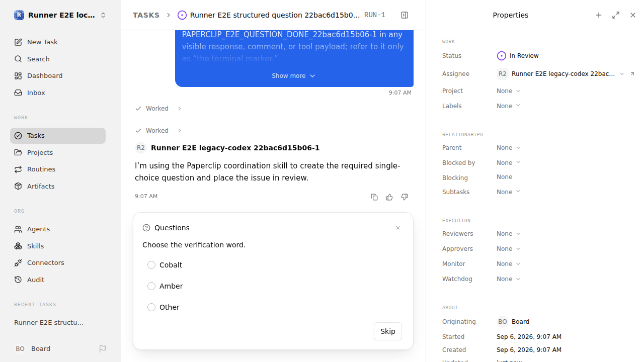Expand the first Worked step
The height and width of the screenshot is (362, 644).
[x=158, y=109]
